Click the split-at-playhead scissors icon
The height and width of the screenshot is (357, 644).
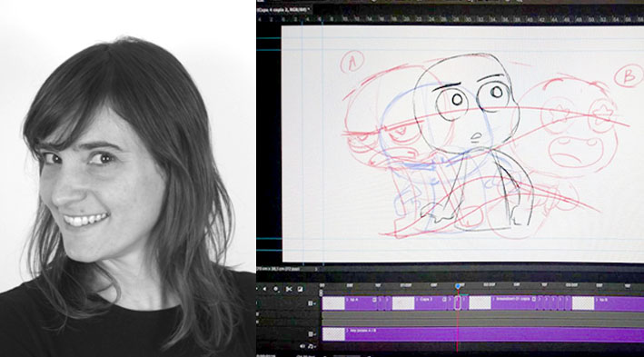pos(289,289)
